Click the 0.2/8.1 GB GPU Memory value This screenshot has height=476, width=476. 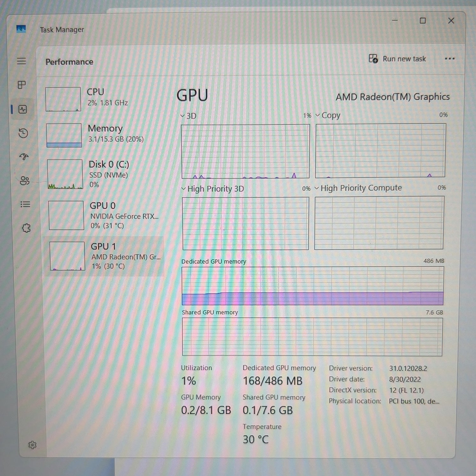click(x=206, y=410)
